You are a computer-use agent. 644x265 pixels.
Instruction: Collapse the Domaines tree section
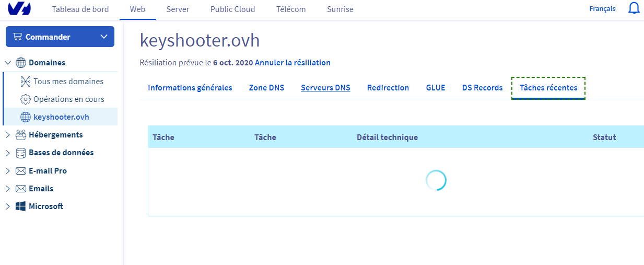point(8,63)
